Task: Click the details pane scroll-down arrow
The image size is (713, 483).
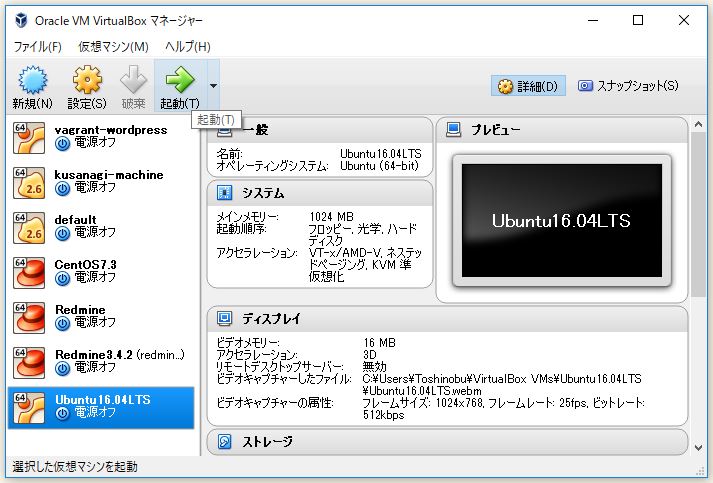Action: (698, 448)
